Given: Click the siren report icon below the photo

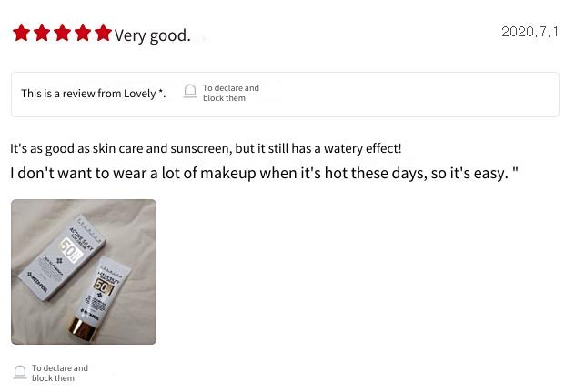Looking at the screenshot, I should (x=20, y=372).
